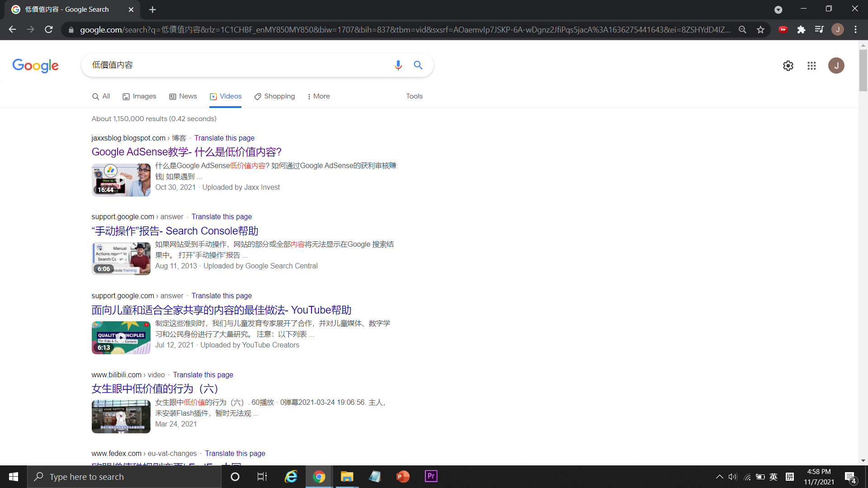Image resolution: width=868 pixels, height=488 pixels.
Task: Play the 6:13 Quality Principles video thumbnail
Action: tap(121, 338)
